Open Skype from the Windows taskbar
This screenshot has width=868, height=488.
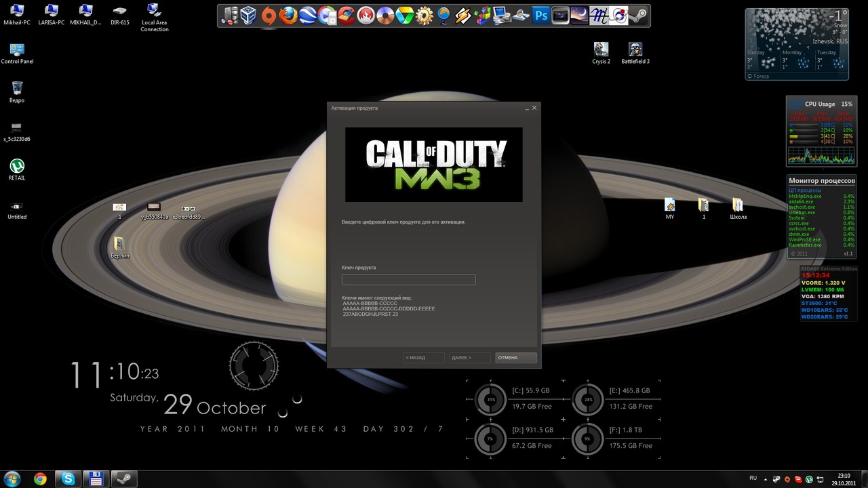point(68,479)
